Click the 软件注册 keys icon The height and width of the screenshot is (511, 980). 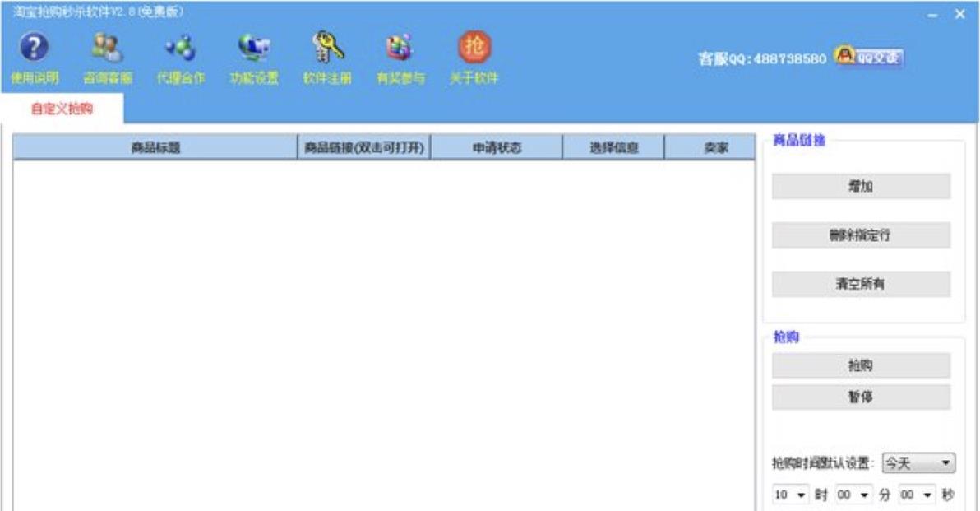(327, 57)
